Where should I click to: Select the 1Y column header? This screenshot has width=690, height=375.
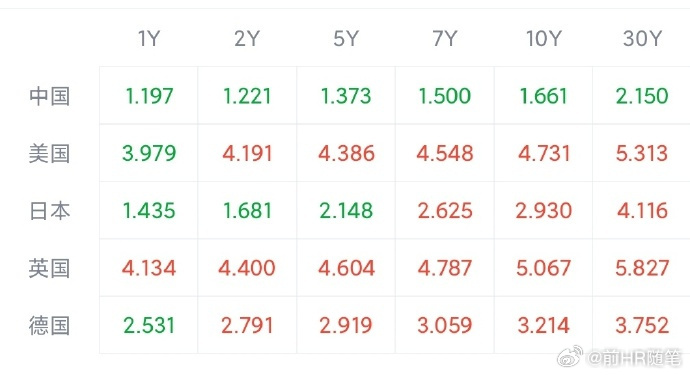click(149, 39)
